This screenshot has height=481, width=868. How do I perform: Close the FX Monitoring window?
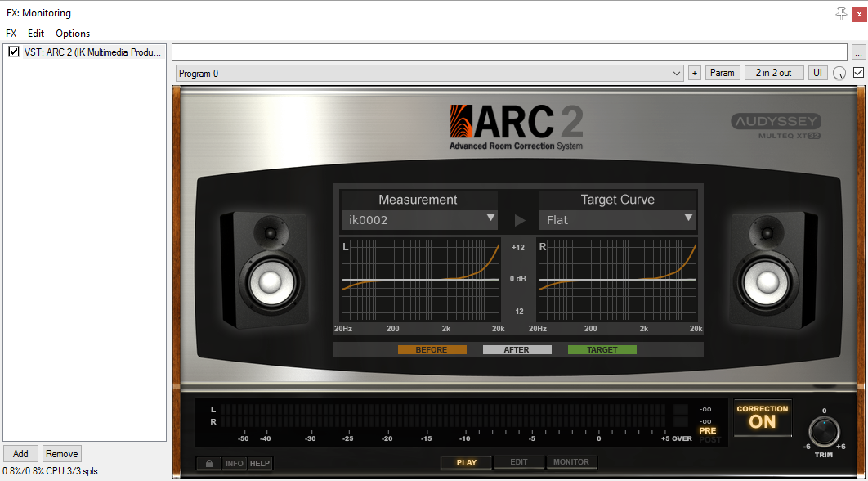coord(858,14)
